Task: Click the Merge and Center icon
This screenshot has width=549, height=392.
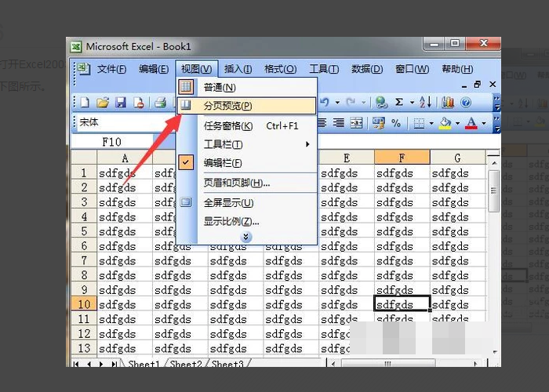Action: 356,123
